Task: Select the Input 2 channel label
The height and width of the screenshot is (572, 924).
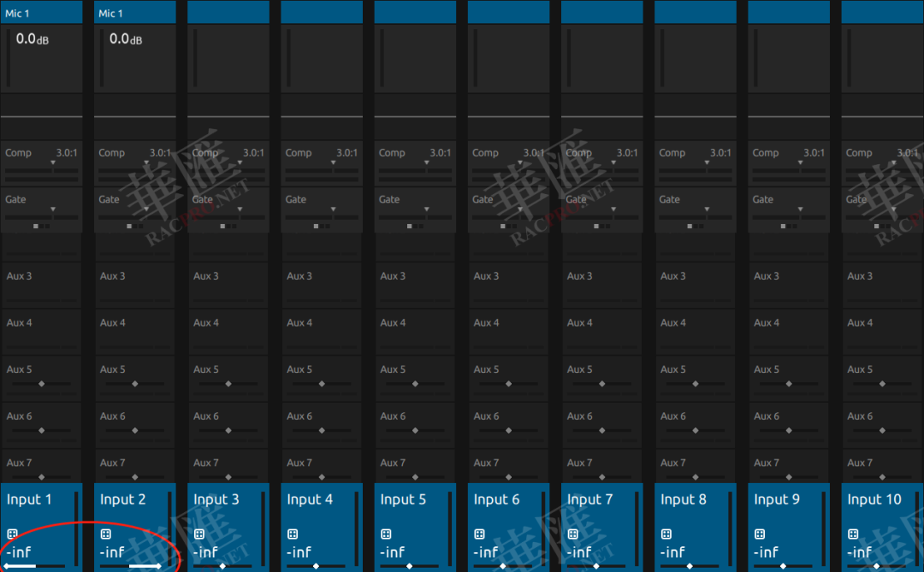Action: (x=122, y=499)
